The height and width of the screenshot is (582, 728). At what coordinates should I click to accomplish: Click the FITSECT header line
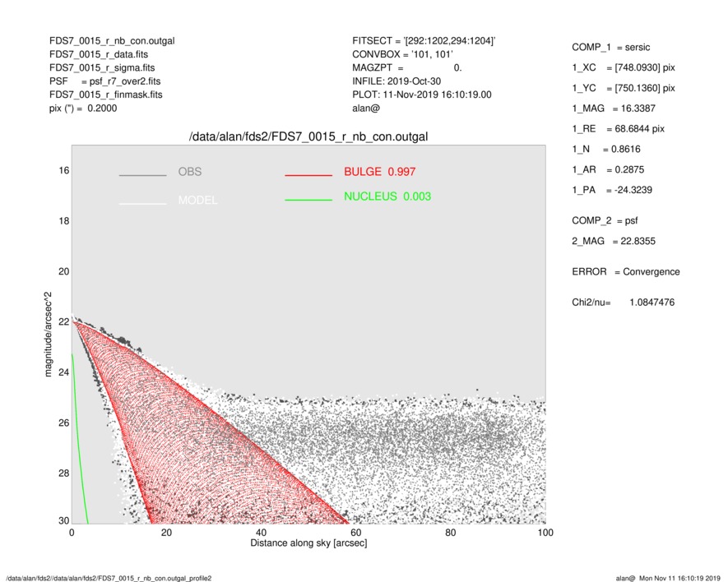coord(424,41)
